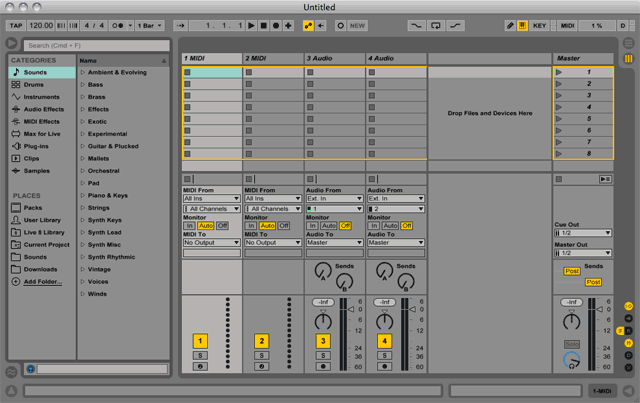Launch Master scene 1
Image resolution: width=640 pixels, height=403 pixels.
(559, 72)
